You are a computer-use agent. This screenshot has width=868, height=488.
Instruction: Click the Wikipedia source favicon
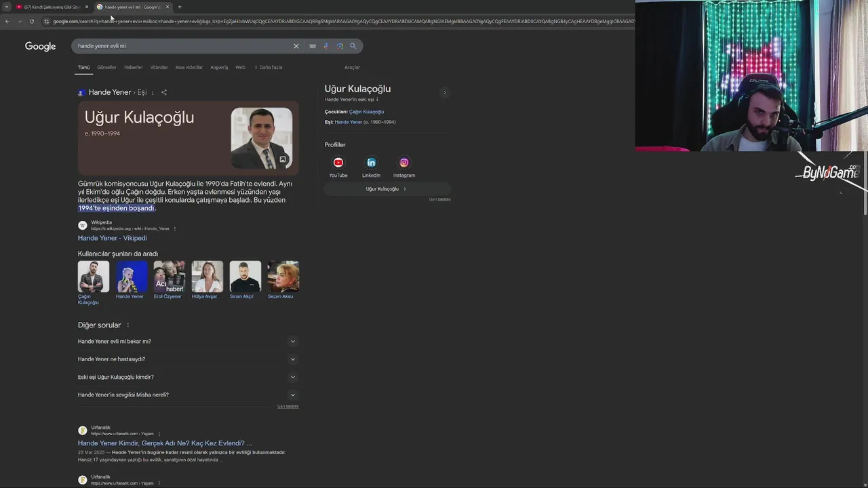pos(83,225)
